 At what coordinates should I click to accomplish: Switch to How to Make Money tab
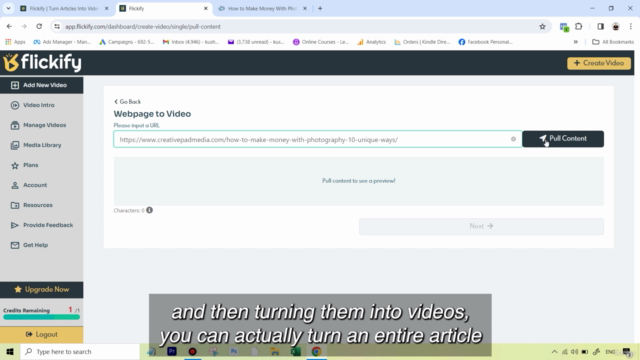[262, 8]
